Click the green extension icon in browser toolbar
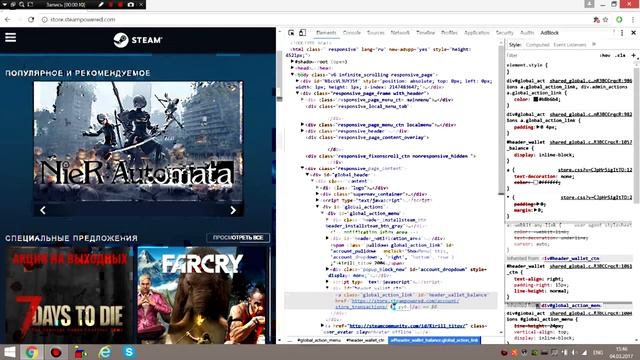 click(x=619, y=19)
